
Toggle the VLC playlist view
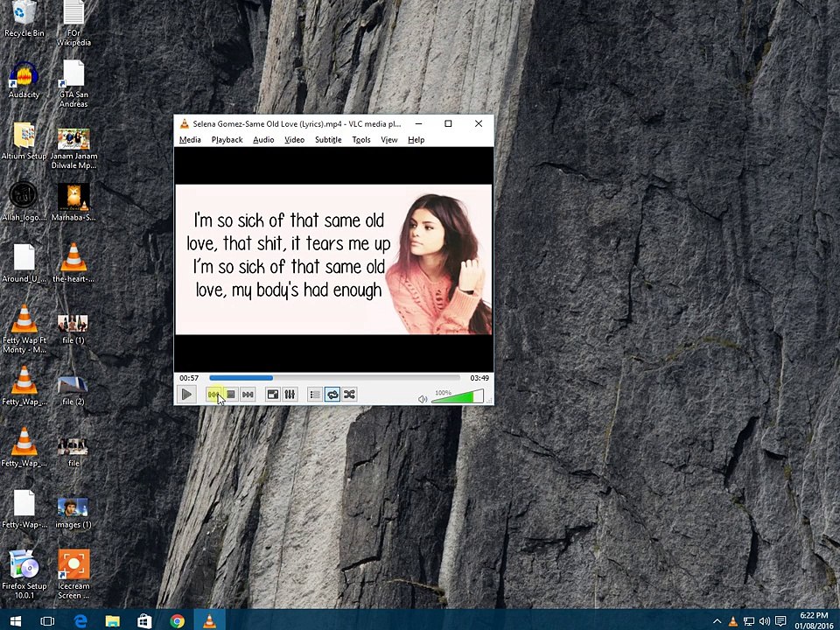(315, 395)
